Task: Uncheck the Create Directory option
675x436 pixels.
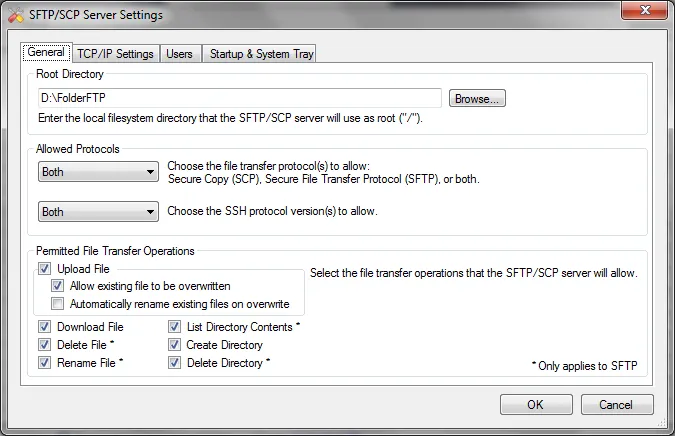Action: pos(175,345)
